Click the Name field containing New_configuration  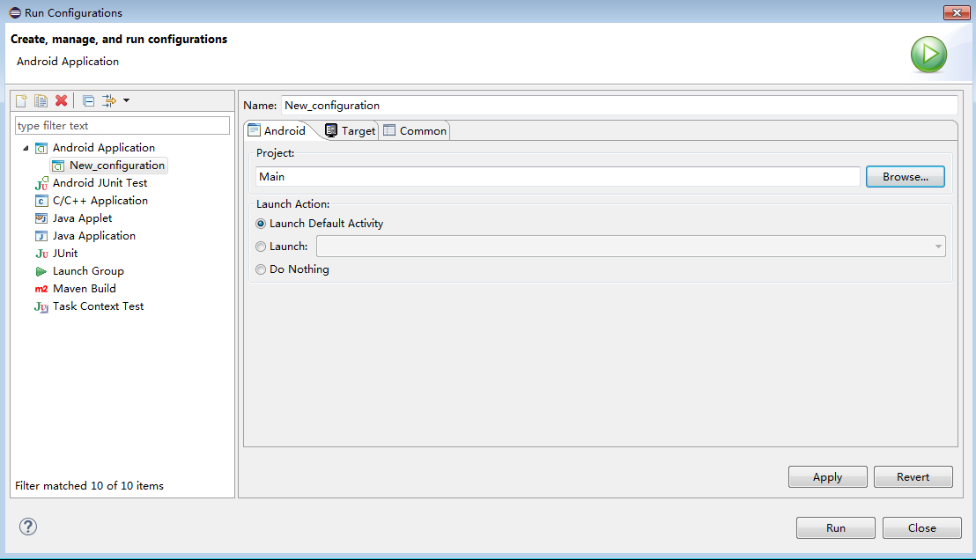point(618,105)
